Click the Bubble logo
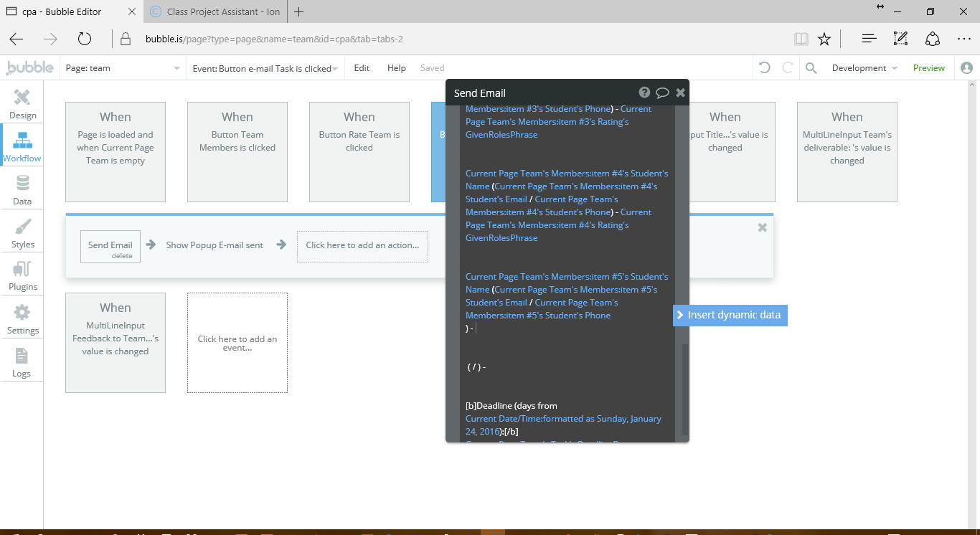The width and height of the screenshot is (980, 535). (29, 68)
